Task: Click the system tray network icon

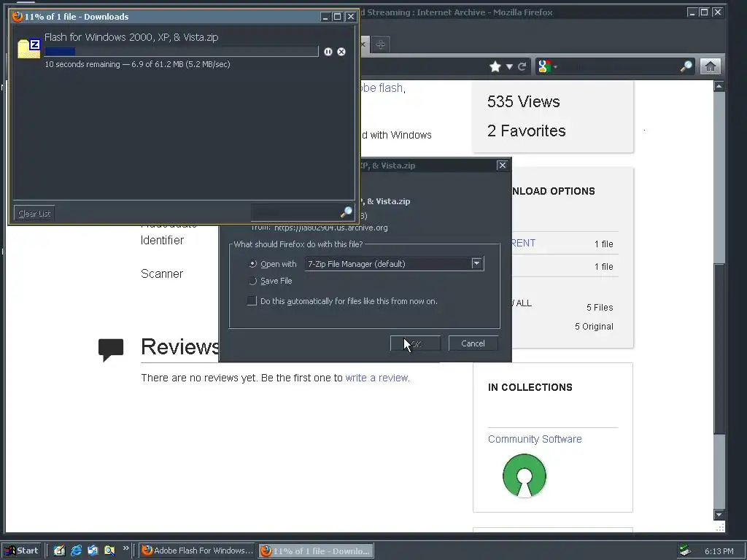Action: [685, 551]
